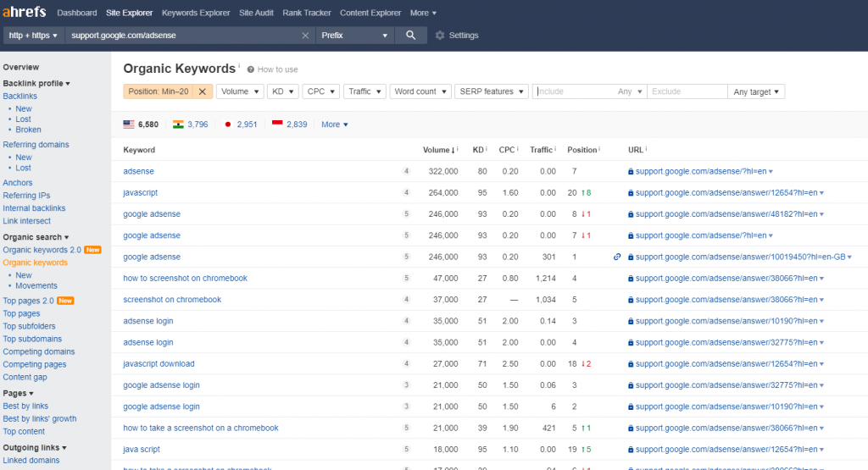Image resolution: width=868 pixels, height=470 pixels.
Task: Open Link intersect in sidebar
Action: click(x=26, y=221)
